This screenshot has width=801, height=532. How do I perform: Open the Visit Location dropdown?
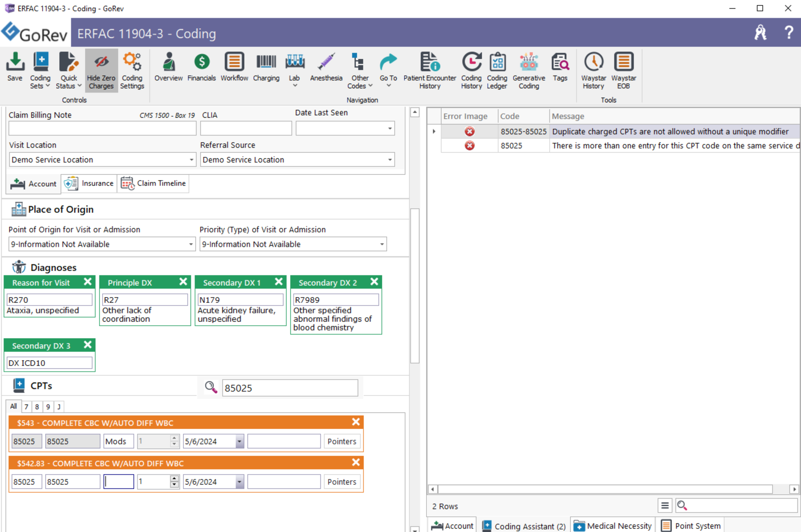(191, 160)
